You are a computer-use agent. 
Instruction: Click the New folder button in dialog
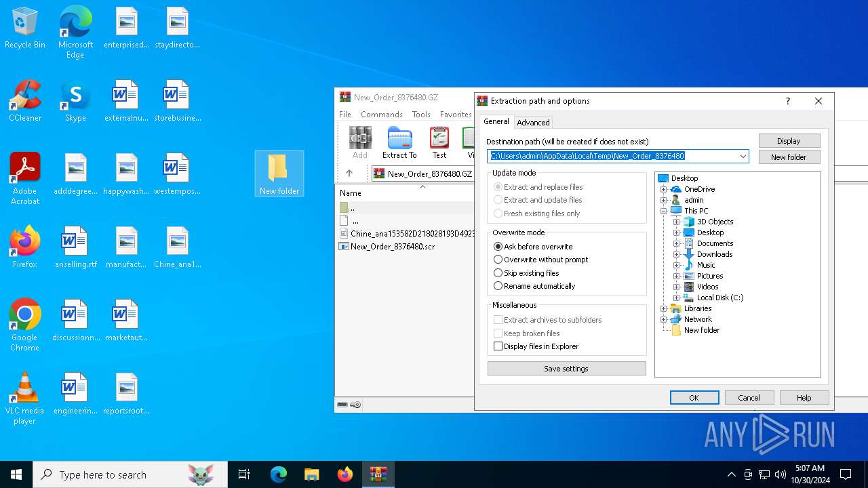(789, 157)
